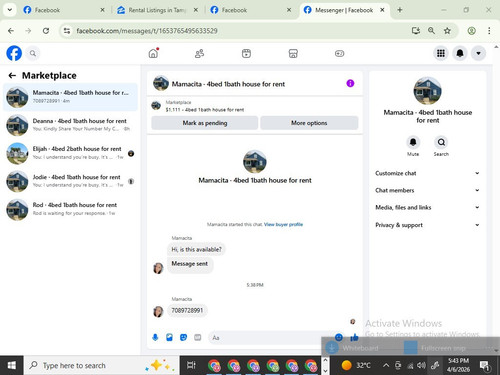The height and width of the screenshot is (375, 500).
Task: Open the Friends icon in top navigation
Action: (200, 53)
